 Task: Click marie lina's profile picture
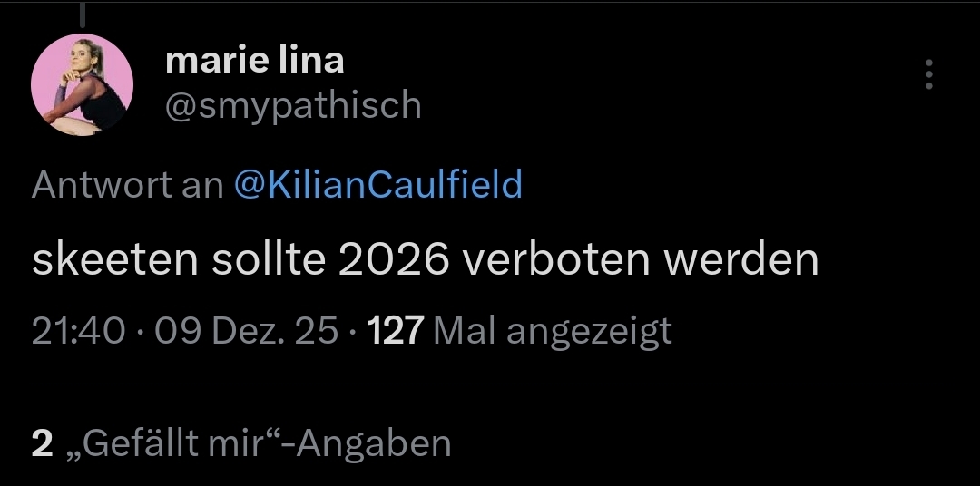point(83,88)
